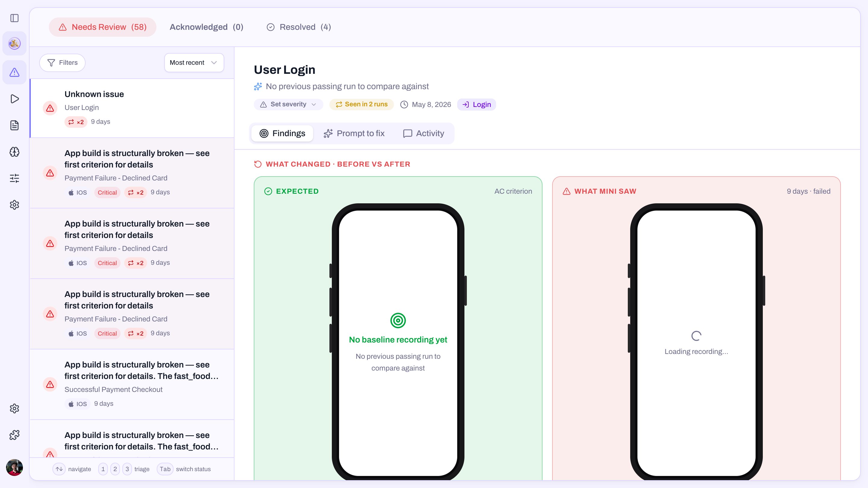Click the triage key 2 hint
868x488 pixels.
[x=115, y=469]
